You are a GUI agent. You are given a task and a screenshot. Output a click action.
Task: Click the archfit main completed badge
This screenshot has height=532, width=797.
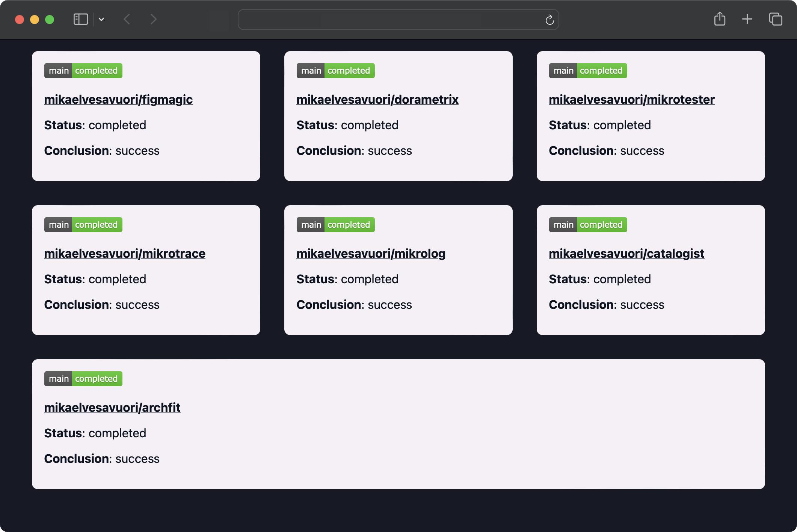point(83,379)
